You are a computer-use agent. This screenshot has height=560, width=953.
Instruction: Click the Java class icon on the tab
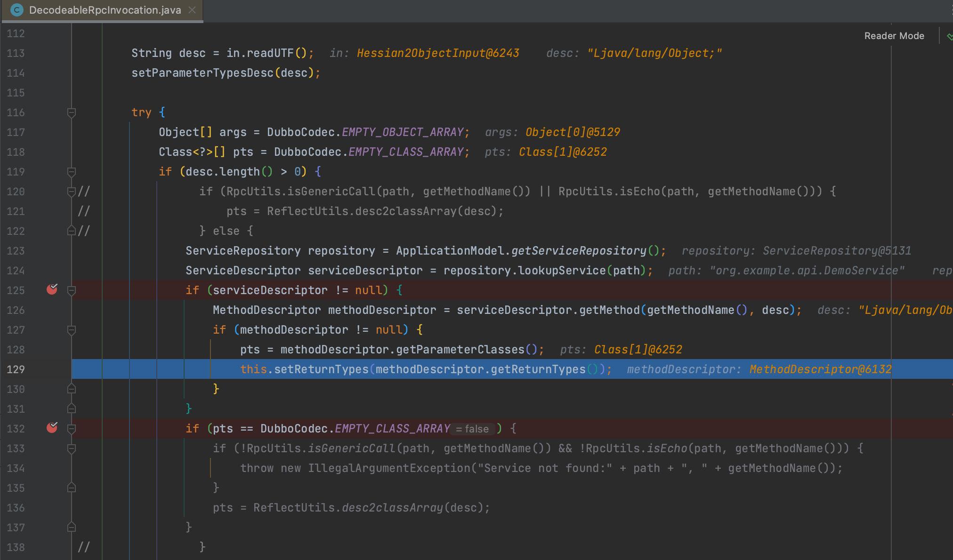pos(17,10)
